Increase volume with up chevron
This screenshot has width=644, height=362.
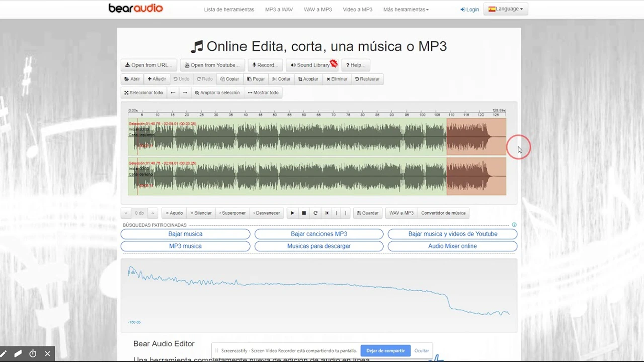[153, 213]
